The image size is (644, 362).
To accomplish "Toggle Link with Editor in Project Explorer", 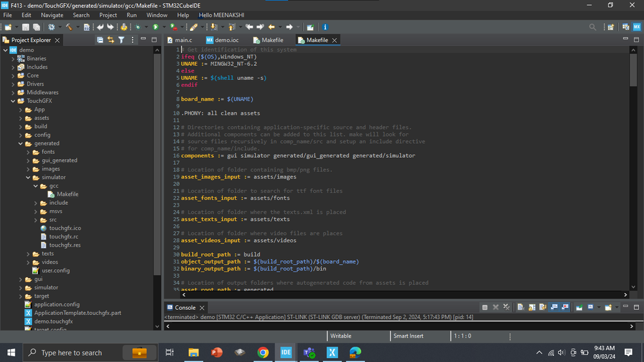I will coord(110,40).
